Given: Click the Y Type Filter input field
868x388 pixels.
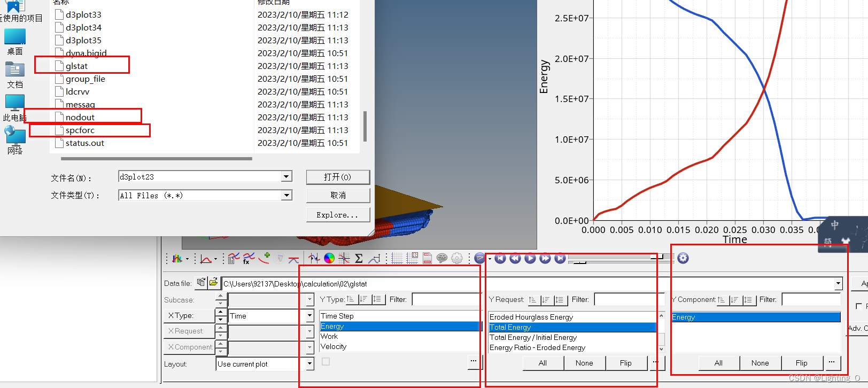Looking at the screenshot, I should [447, 299].
